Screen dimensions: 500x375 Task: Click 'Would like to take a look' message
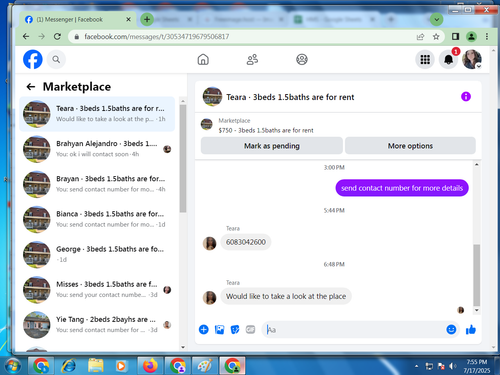(x=286, y=296)
